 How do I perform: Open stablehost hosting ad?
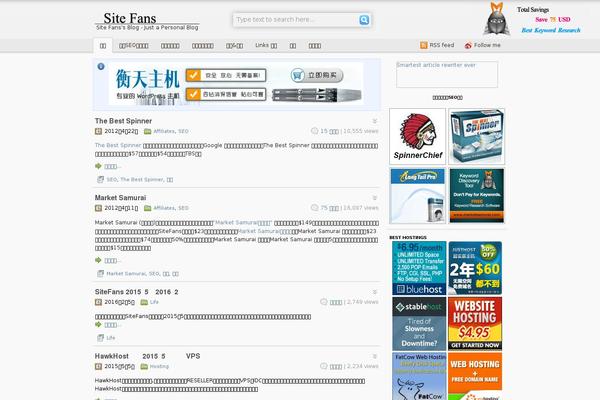419,324
